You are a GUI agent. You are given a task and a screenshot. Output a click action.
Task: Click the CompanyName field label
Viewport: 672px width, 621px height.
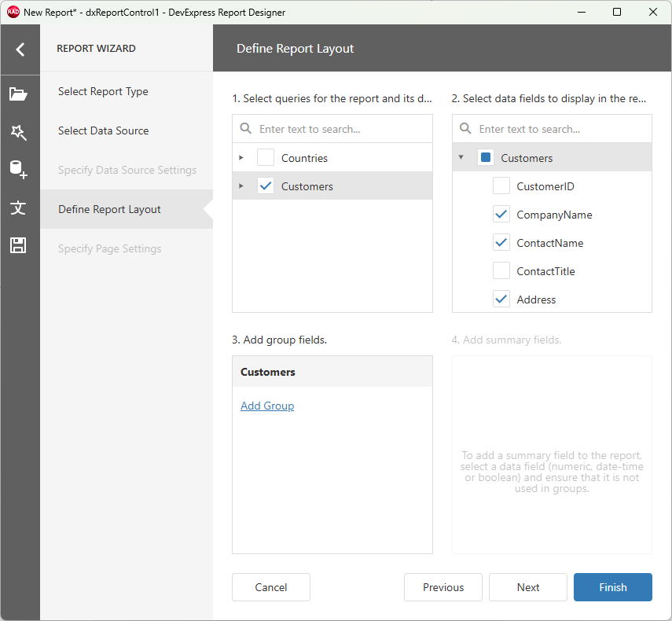[554, 215]
